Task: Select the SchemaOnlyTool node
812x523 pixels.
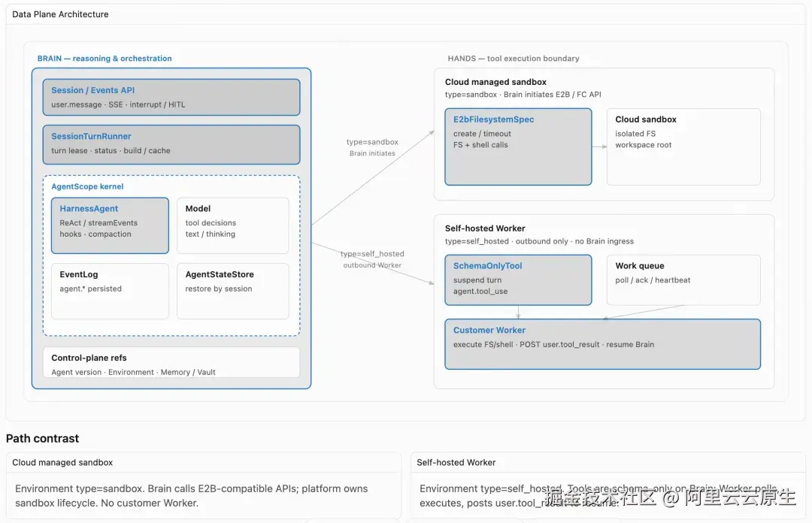Action: (518, 280)
